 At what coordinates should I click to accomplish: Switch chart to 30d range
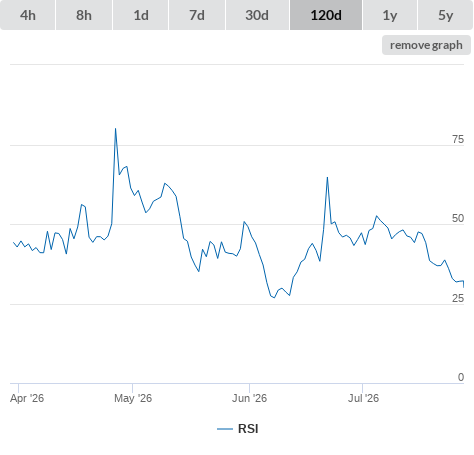(257, 15)
